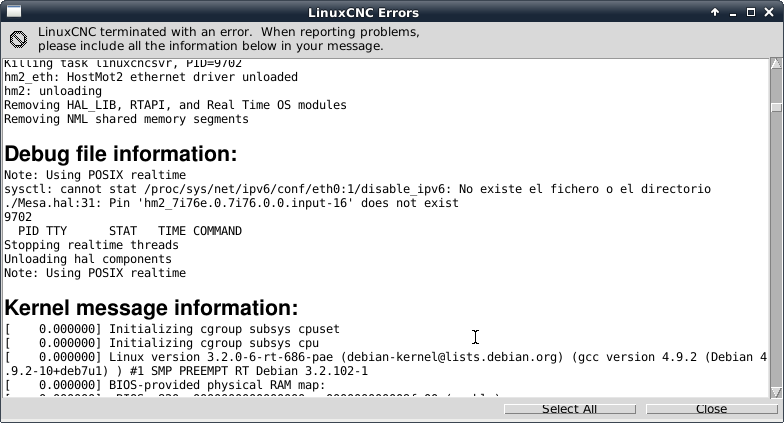Click scrollbar up arrow in log pane
Viewport: 784px width, 423px height.
tap(776, 64)
